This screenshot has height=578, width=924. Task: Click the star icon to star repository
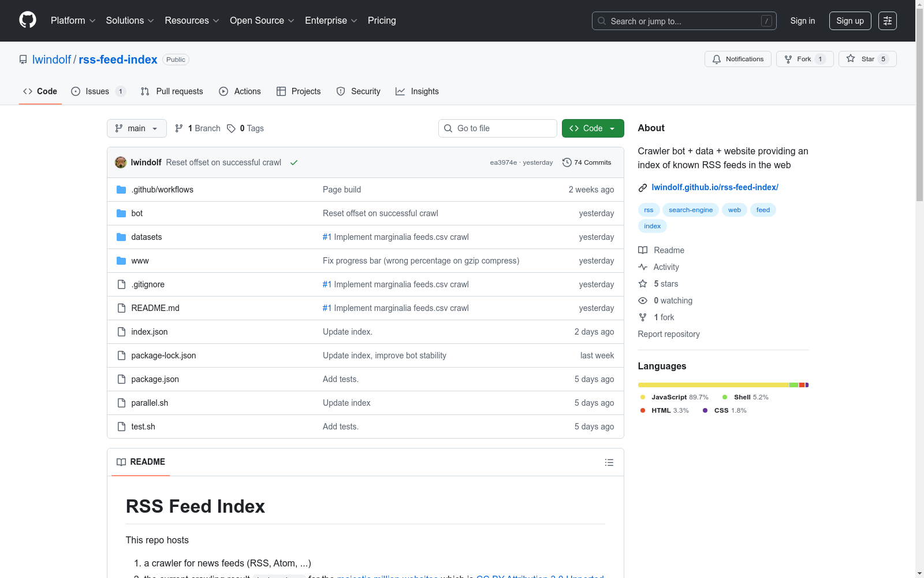[851, 59]
